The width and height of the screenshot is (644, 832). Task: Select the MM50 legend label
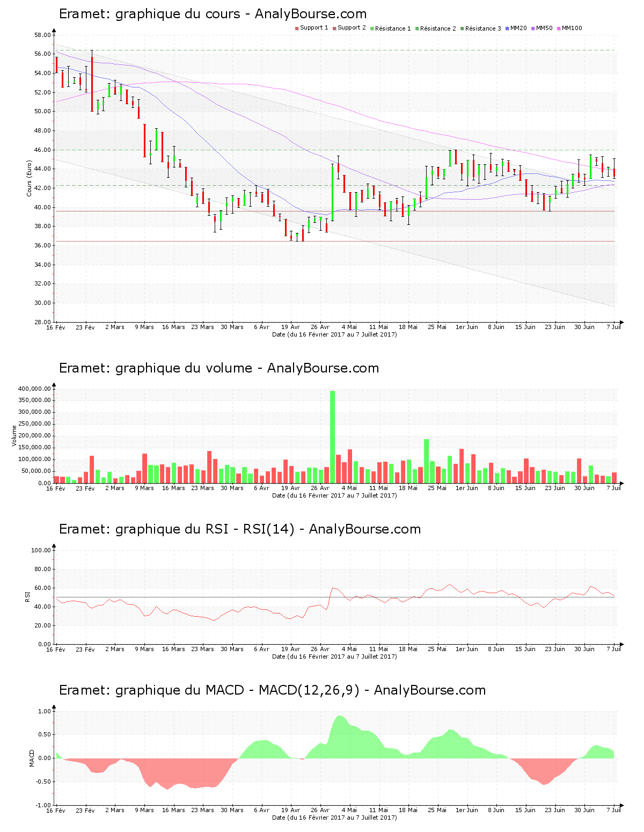point(544,28)
